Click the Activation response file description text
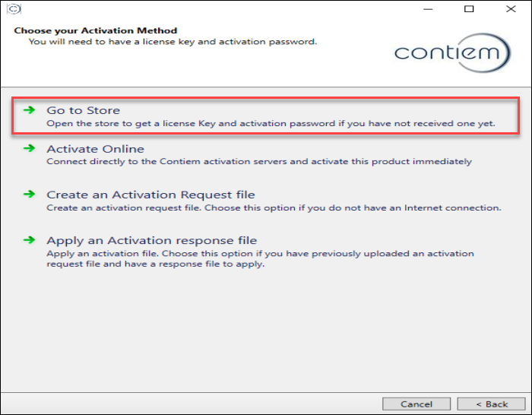 coord(260,258)
